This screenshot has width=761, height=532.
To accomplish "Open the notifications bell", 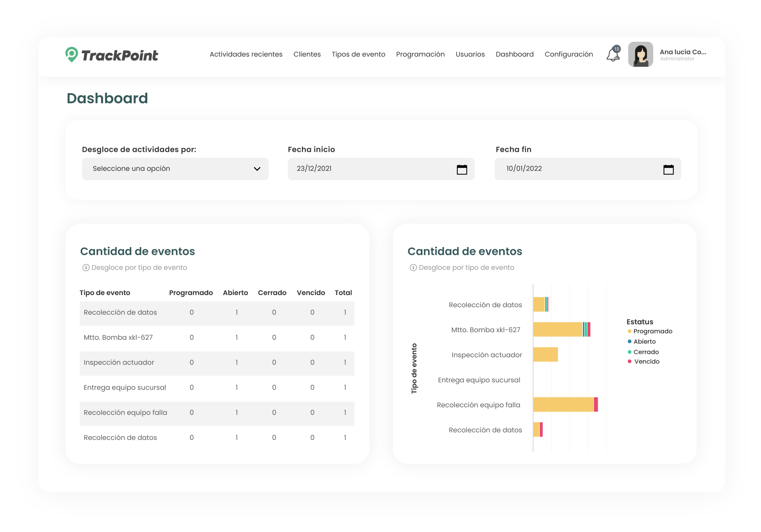I will 613,54.
